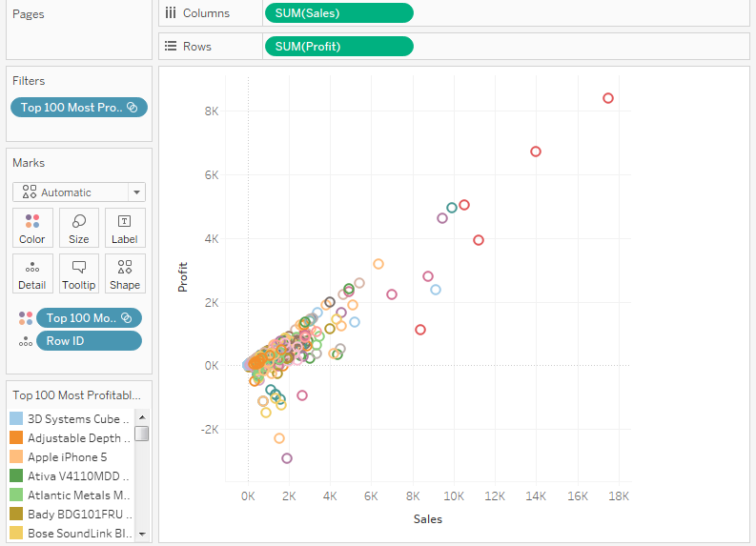Click the 3D Systems Cube color swatch
Image resolution: width=756 pixels, height=546 pixels.
(x=16, y=419)
